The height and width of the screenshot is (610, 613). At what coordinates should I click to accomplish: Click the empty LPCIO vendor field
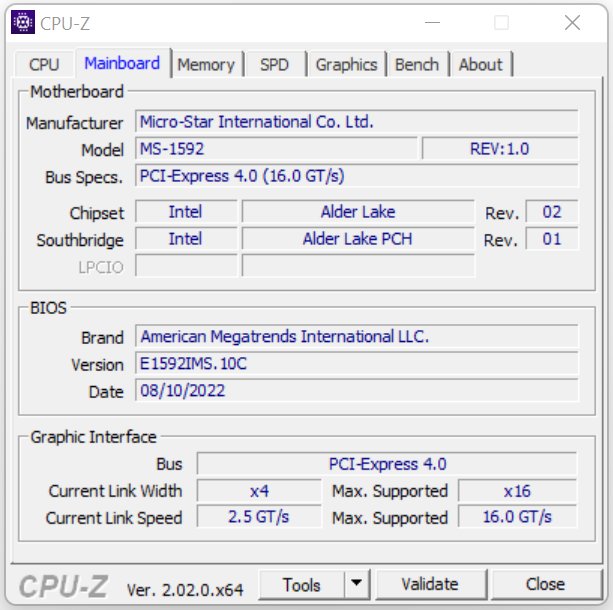(x=186, y=266)
